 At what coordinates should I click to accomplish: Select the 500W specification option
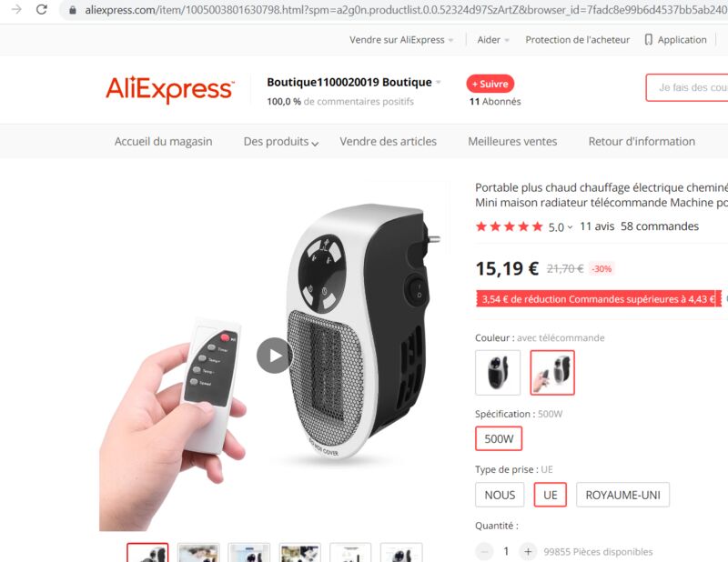pyautogui.click(x=499, y=438)
